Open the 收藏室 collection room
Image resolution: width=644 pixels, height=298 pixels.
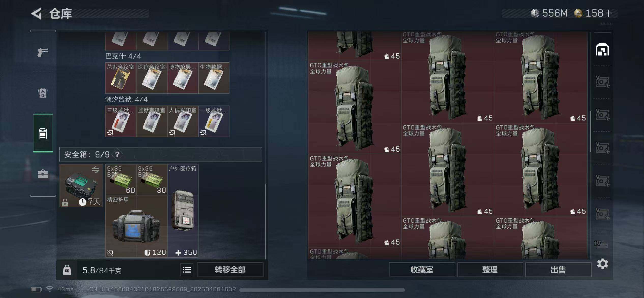tap(422, 270)
